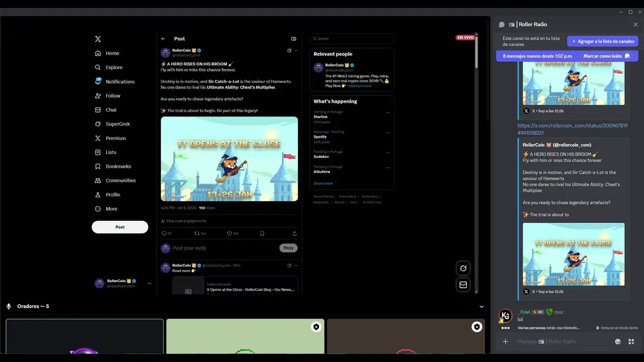Click the Reply button

(288, 248)
